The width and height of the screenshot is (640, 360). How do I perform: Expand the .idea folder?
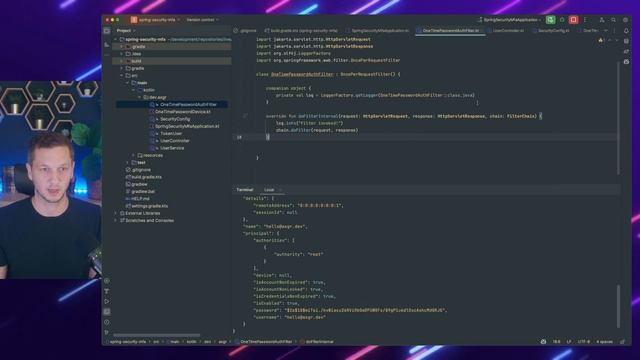pos(122,54)
